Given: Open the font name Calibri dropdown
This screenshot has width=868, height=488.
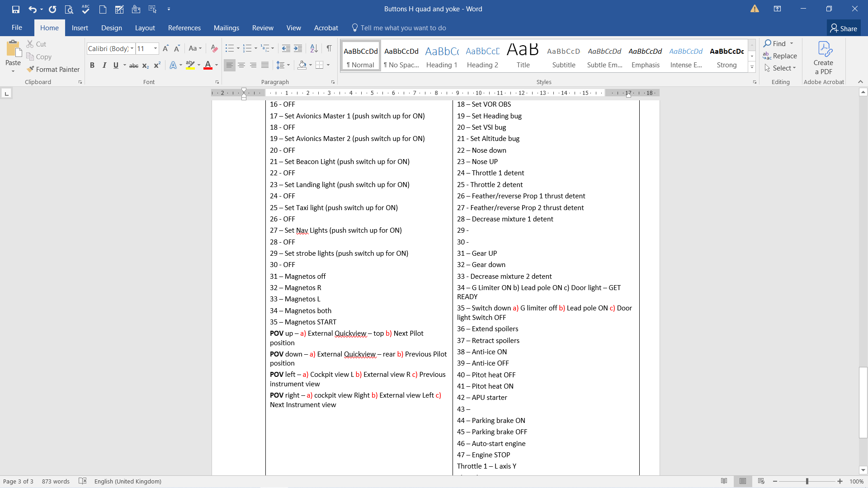Looking at the screenshot, I should point(132,48).
